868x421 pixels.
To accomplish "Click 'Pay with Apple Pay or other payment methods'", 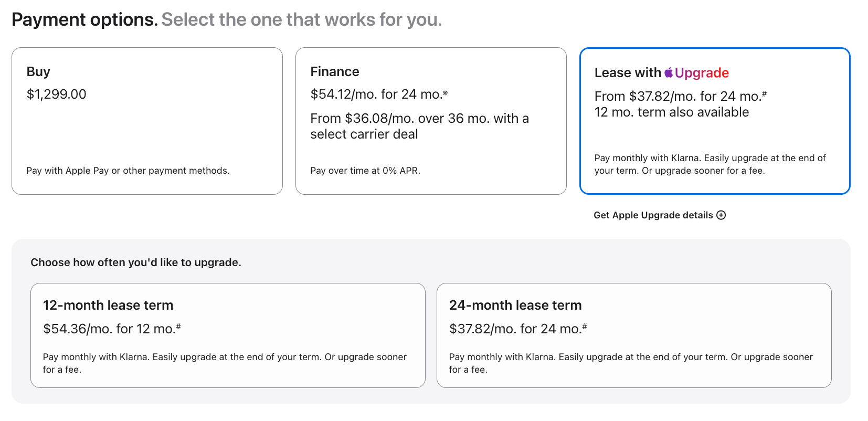I will click(x=128, y=171).
